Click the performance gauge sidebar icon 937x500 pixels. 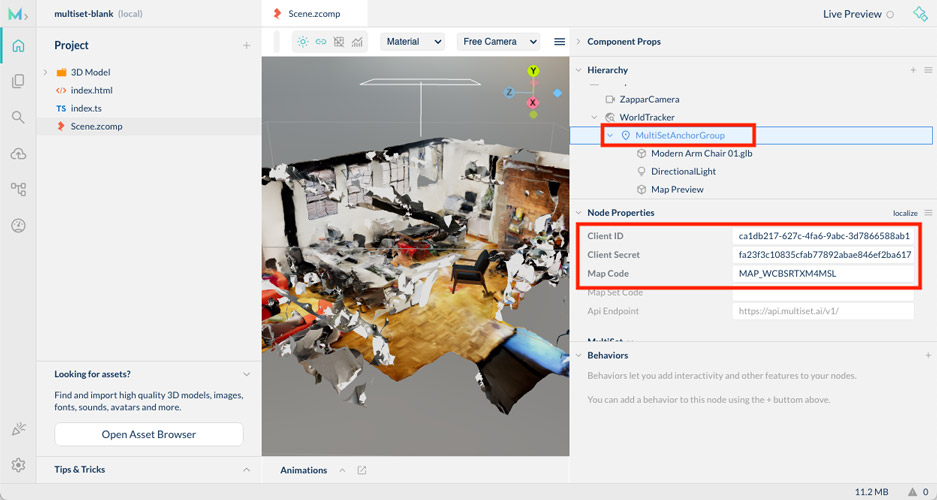coord(18,225)
